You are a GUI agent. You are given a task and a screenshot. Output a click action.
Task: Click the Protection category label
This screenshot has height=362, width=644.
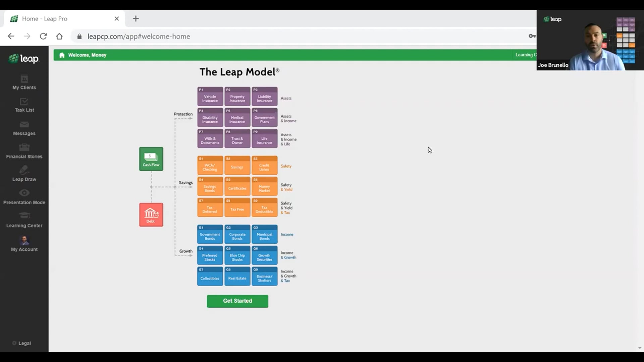tap(183, 114)
